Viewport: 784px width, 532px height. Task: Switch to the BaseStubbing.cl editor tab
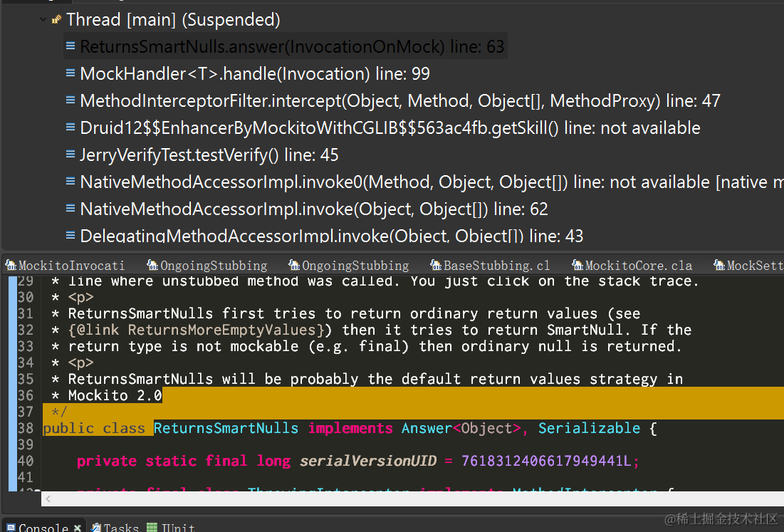tap(490, 266)
